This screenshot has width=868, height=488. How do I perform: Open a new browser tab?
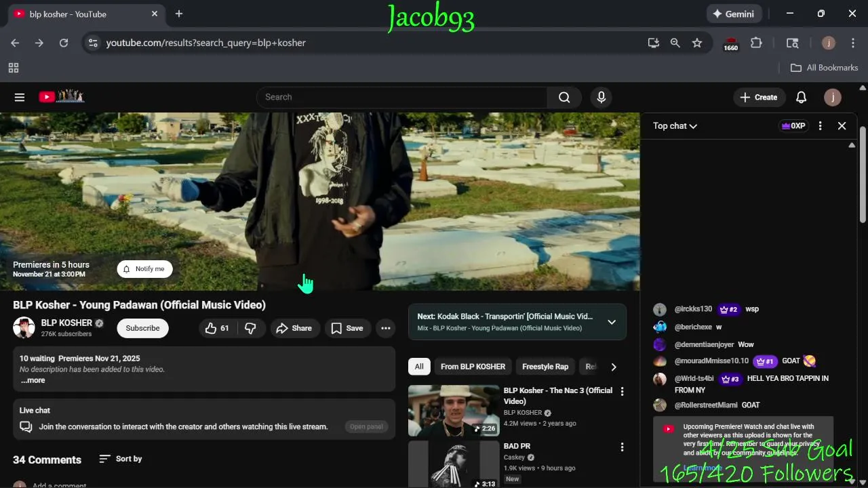179,14
